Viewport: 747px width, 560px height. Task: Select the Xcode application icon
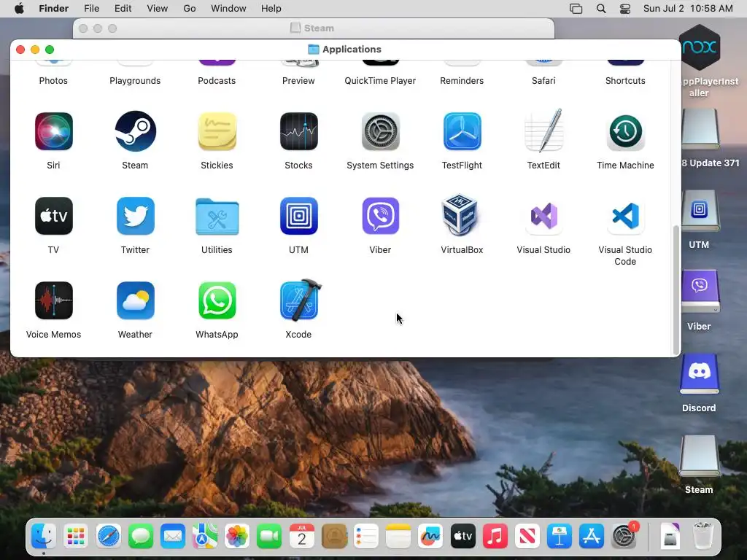(x=300, y=300)
